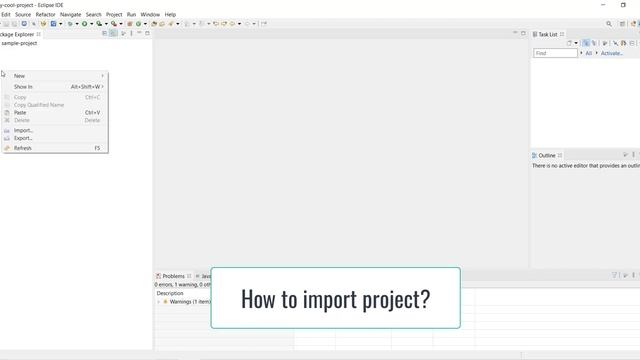Click the Last Edit Location toolbar icon

tap(216, 24)
